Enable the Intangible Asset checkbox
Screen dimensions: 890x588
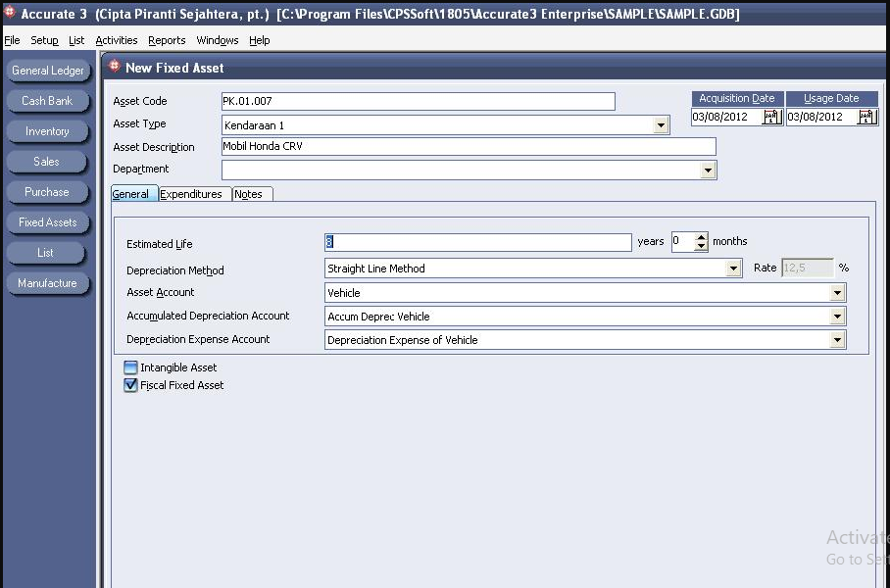130,367
